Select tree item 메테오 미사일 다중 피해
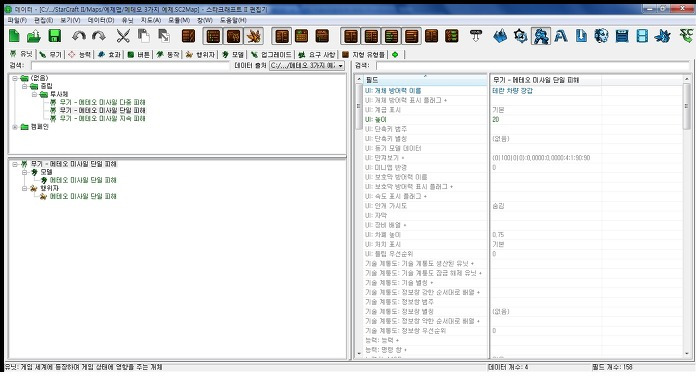This screenshot has width=700, height=376. [102, 102]
